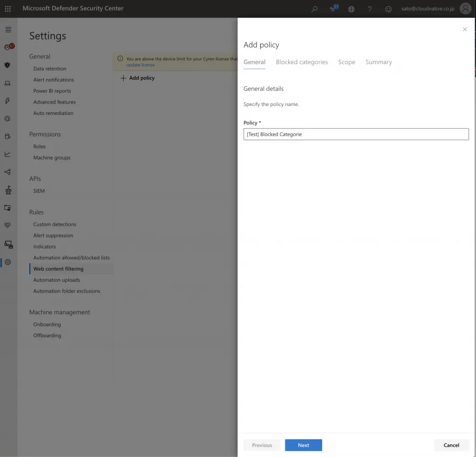The width and height of the screenshot is (476, 457).
Task: Click the Next button
Action: tap(303, 445)
